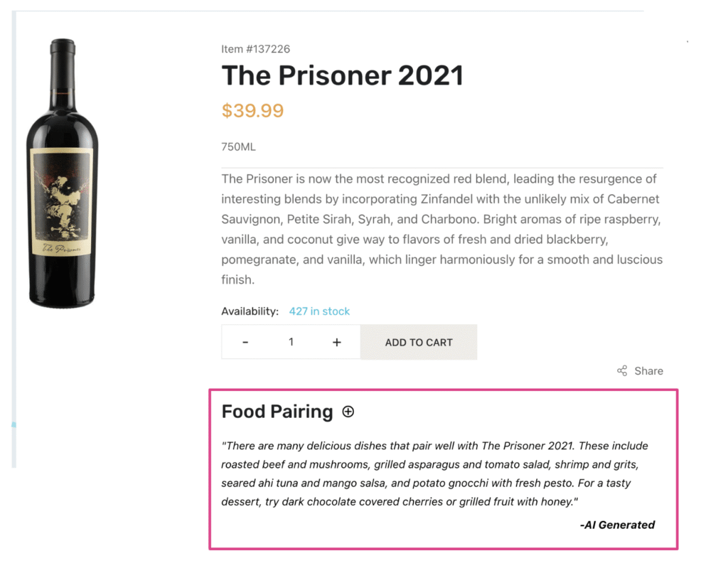The width and height of the screenshot is (728, 568).
Task: Click the label artwork on the bottle
Action: [61, 202]
